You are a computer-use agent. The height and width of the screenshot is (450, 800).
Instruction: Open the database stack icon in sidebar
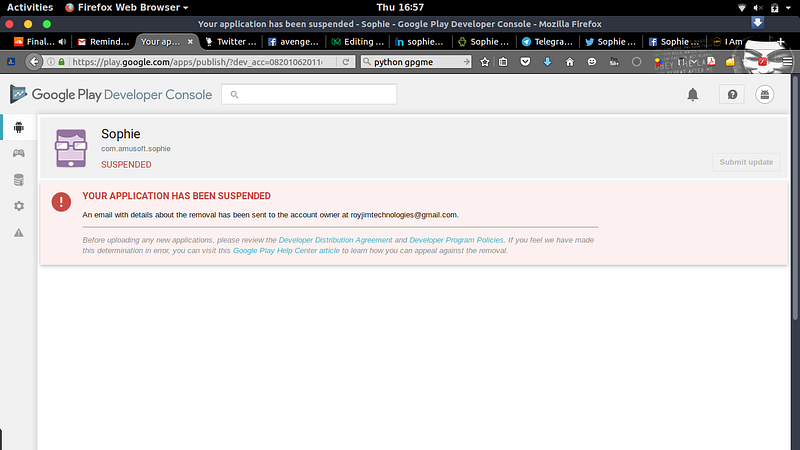(x=19, y=180)
